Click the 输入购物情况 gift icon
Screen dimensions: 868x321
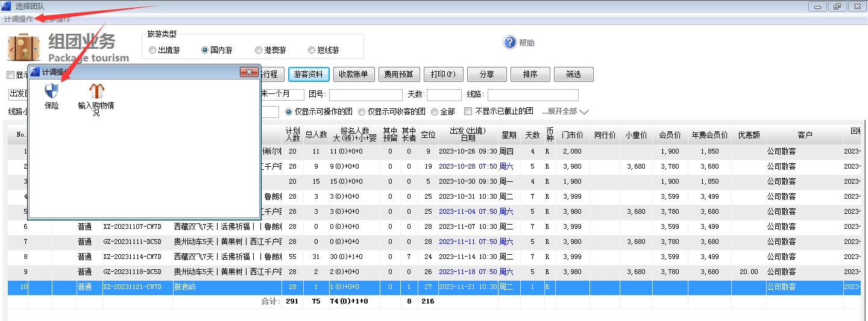96,92
